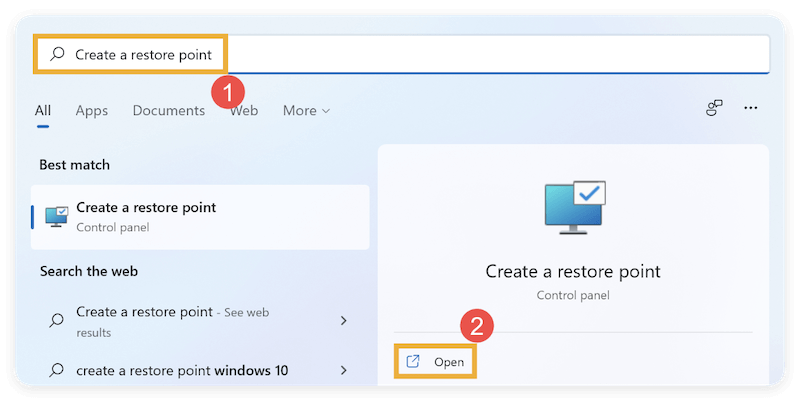Expand the More dropdown

point(306,111)
